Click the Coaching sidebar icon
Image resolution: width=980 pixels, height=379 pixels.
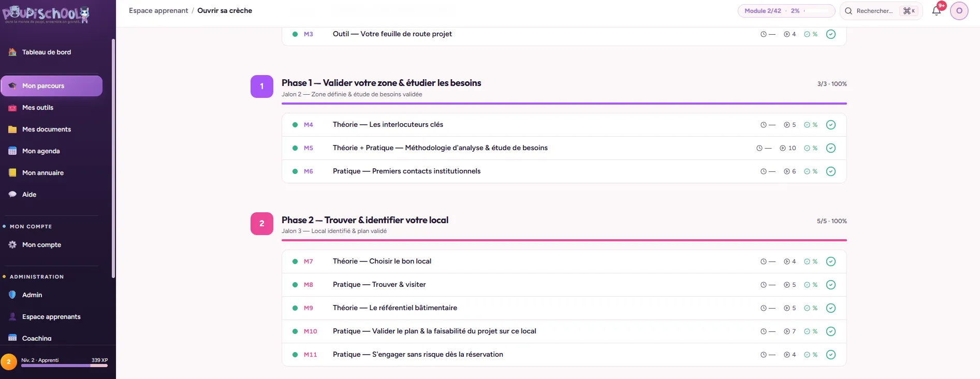coord(12,338)
